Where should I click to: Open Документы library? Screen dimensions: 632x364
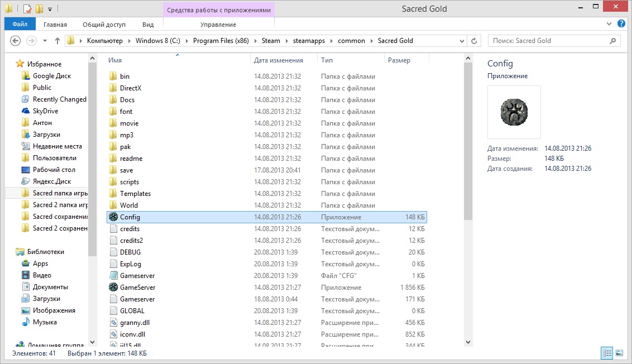pyautogui.click(x=50, y=287)
